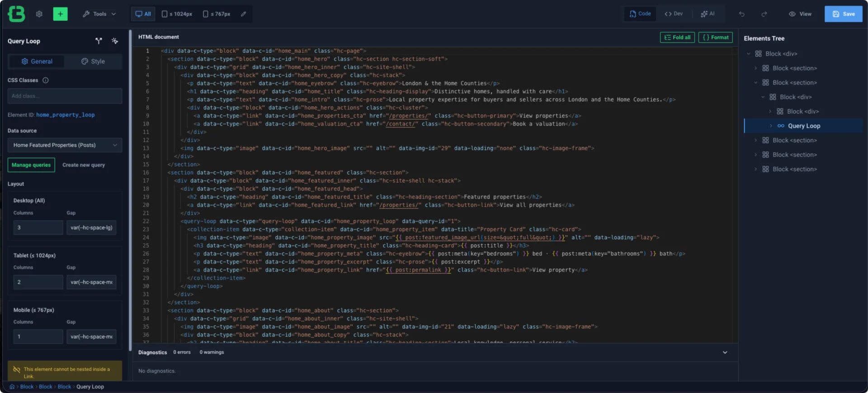Click the green B logo
Viewport: 868px width, 393px height.
(x=16, y=14)
